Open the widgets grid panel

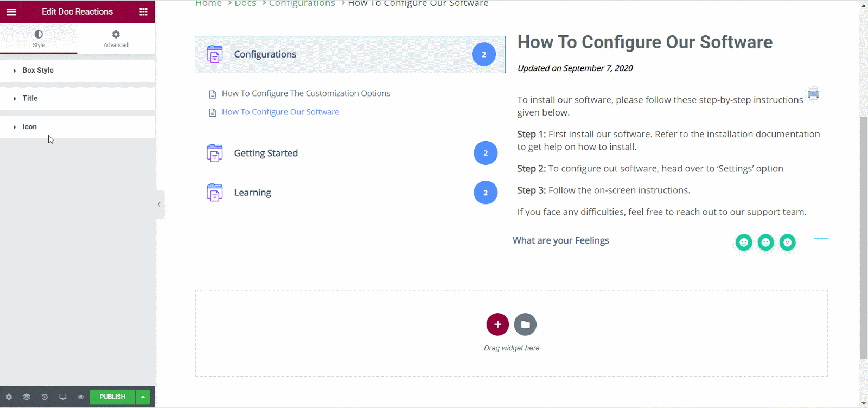pyautogui.click(x=143, y=12)
